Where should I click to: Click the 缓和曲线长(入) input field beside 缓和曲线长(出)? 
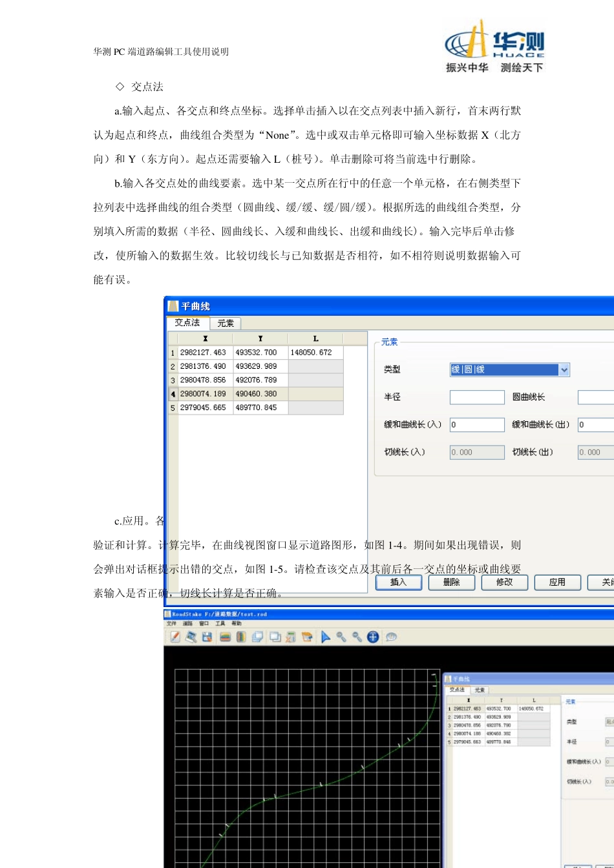pyautogui.click(x=477, y=424)
